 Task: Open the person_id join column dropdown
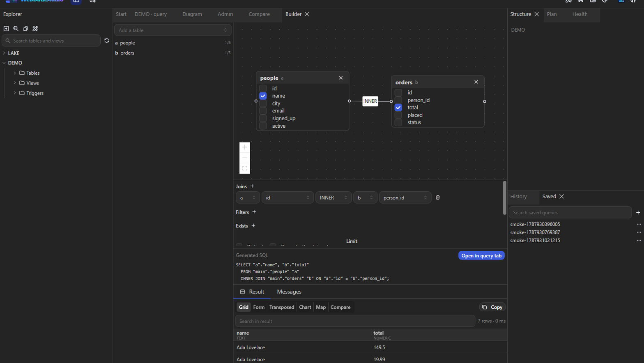pos(405,198)
